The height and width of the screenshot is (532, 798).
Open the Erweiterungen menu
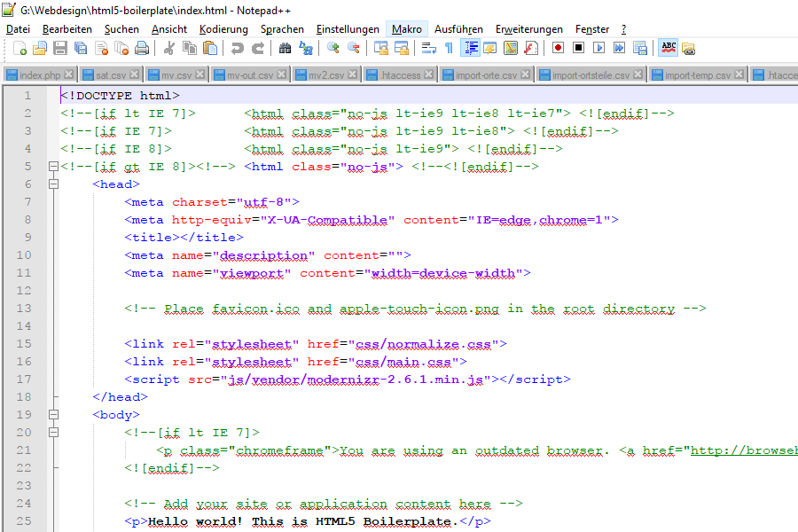pyautogui.click(x=529, y=29)
